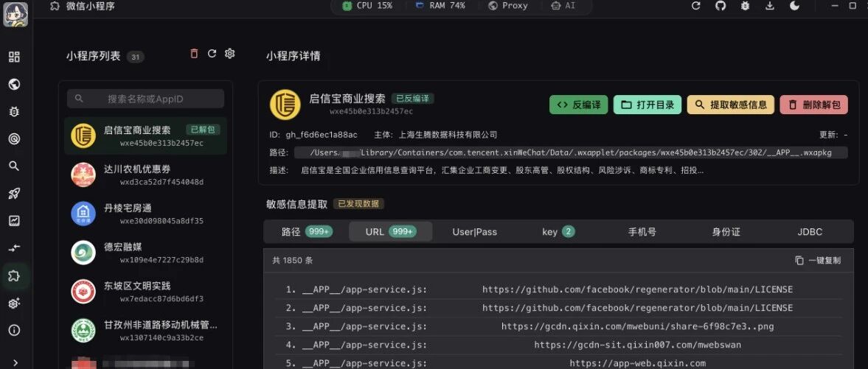
Task: Click the ID gh_f6d6ec1a88ac text
Action: [x=313, y=135]
